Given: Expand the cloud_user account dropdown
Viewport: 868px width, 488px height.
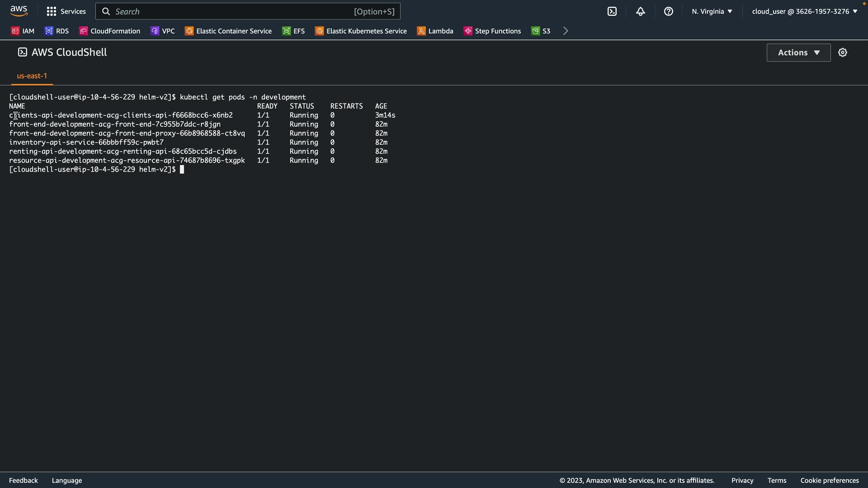Looking at the screenshot, I should 804,11.
